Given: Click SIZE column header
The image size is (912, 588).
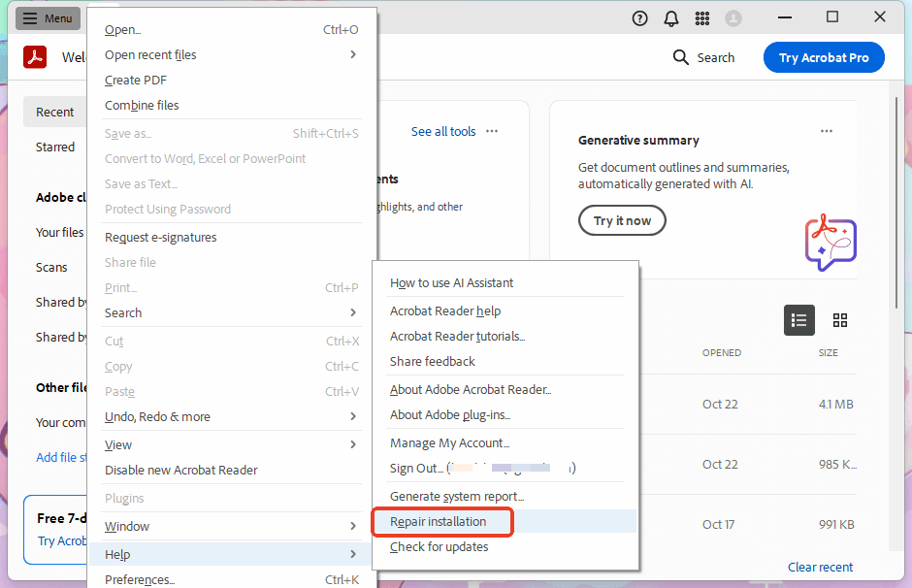Looking at the screenshot, I should coord(829,353).
